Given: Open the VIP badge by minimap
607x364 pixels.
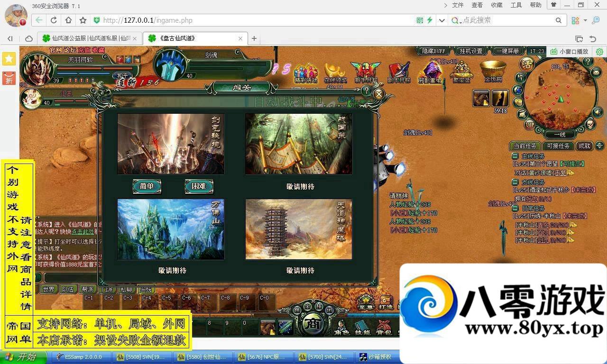Looking at the screenshot, I should 530,125.
